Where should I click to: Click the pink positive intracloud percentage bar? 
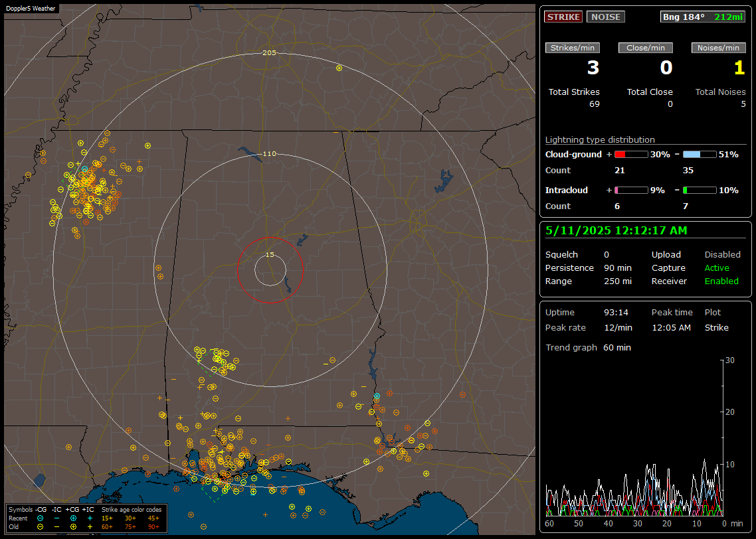point(631,191)
